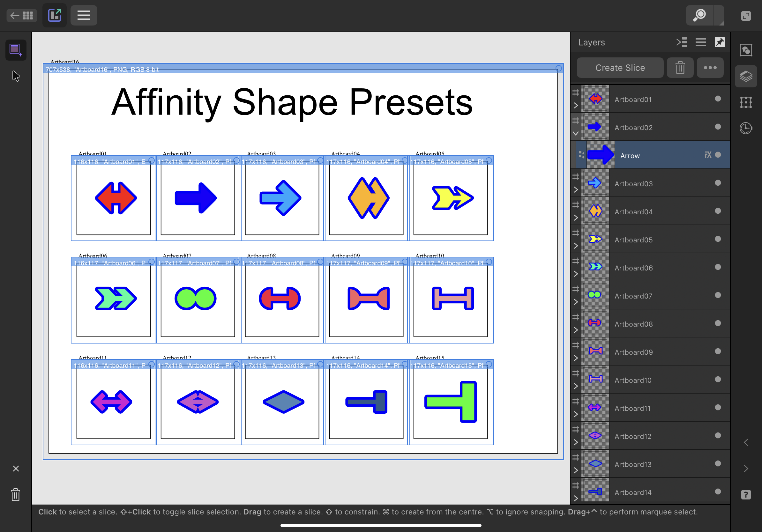This screenshot has width=762, height=532.
Task: Delete layer with the panel trash button
Action: [x=680, y=68]
